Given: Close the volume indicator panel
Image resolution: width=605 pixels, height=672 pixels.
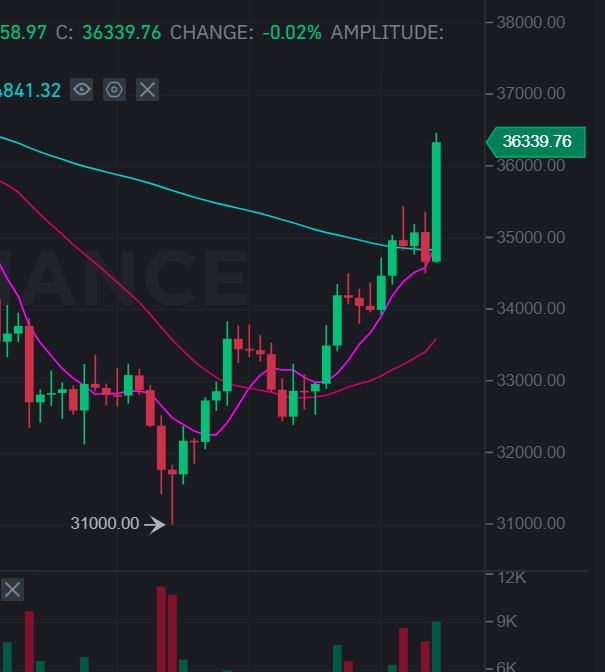Looking at the screenshot, I should coord(12,589).
